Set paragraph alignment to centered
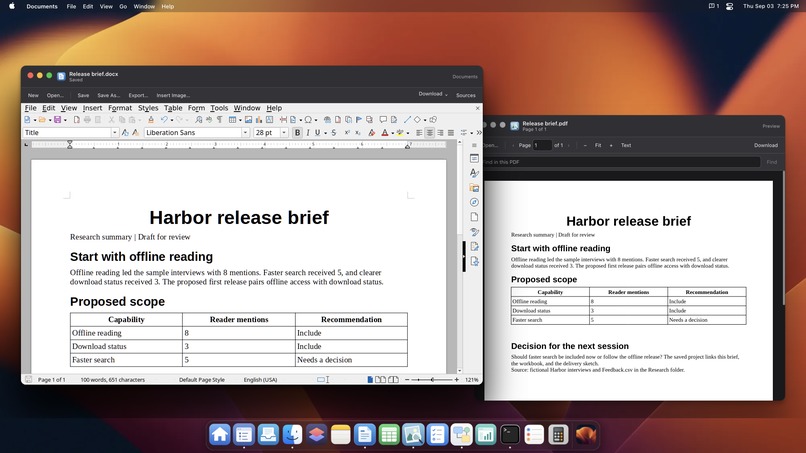Viewport: 806px width, 453px height. click(x=430, y=133)
